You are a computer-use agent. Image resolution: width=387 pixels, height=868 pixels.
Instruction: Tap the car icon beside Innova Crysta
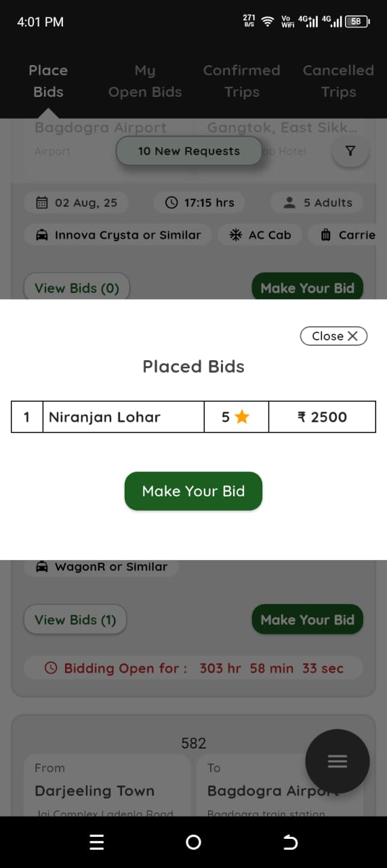pyautogui.click(x=42, y=235)
